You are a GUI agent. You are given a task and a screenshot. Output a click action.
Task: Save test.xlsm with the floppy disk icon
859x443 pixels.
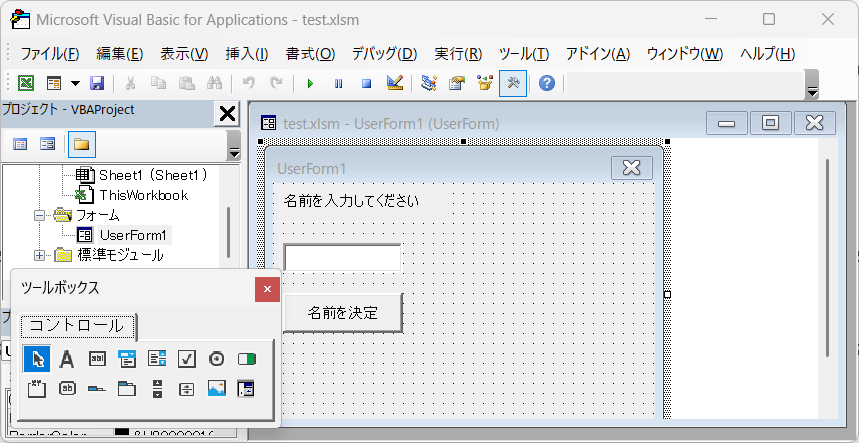97,84
